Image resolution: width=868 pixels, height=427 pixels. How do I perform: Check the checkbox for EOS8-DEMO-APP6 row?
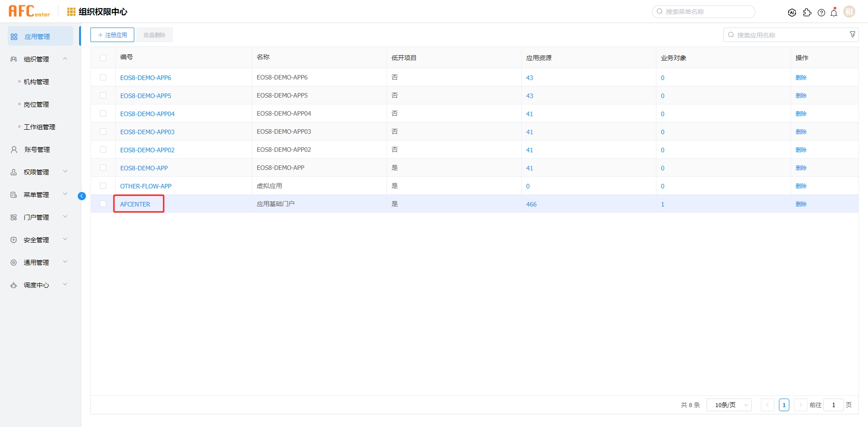(103, 77)
